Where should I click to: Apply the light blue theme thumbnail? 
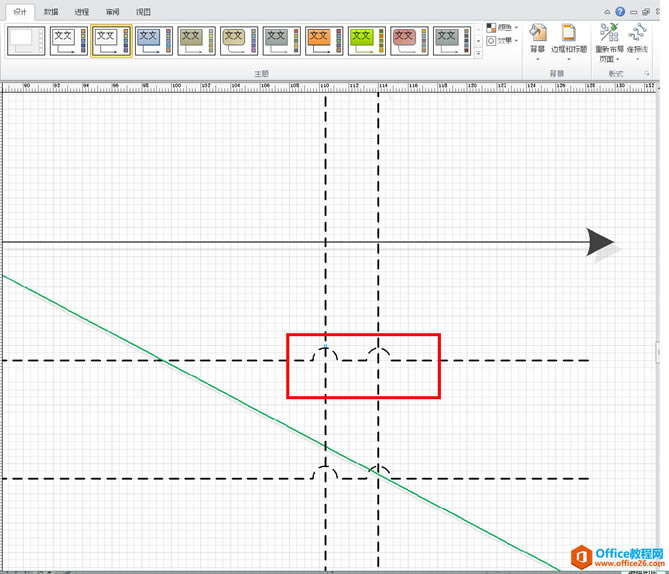coord(154,41)
